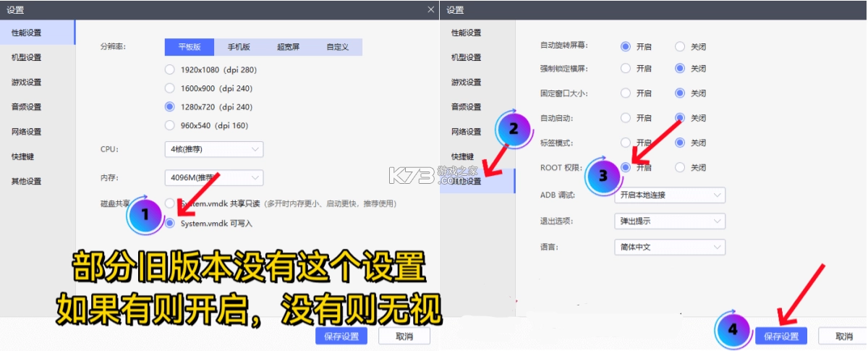Open the 退出选项 弹出提示 dropdown

click(x=669, y=221)
